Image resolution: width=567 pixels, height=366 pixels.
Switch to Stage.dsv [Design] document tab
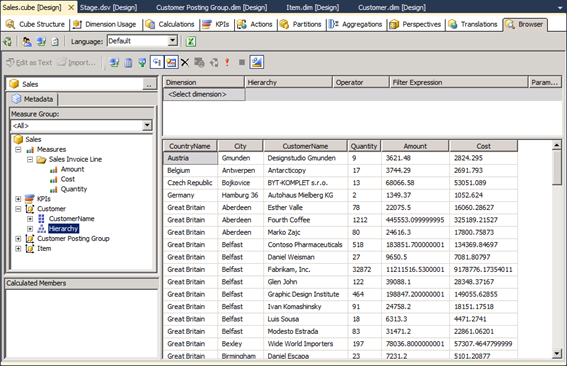(x=108, y=8)
